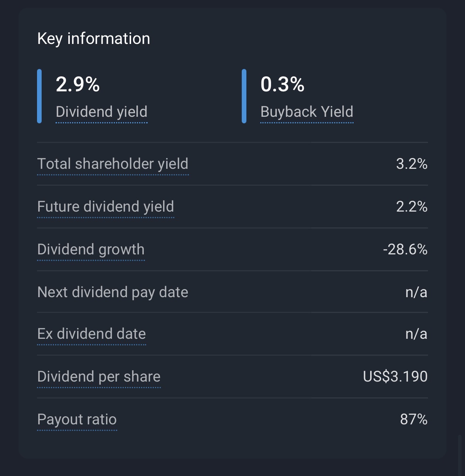Select the 3.2% total shareholder yield value
Image resolution: width=465 pixels, height=476 pixels.
click(411, 164)
